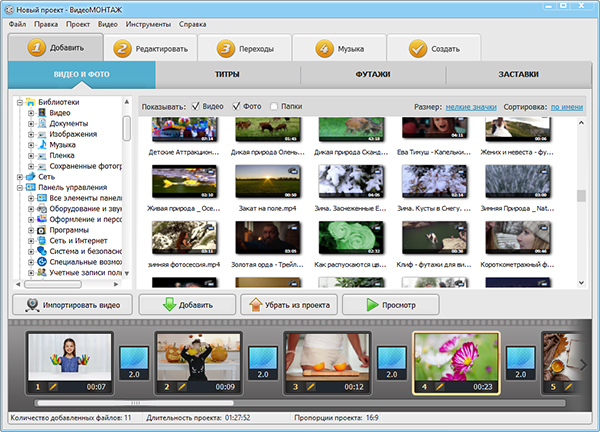Click the Сеть network icon in the tree

pyautogui.click(x=30, y=177)
